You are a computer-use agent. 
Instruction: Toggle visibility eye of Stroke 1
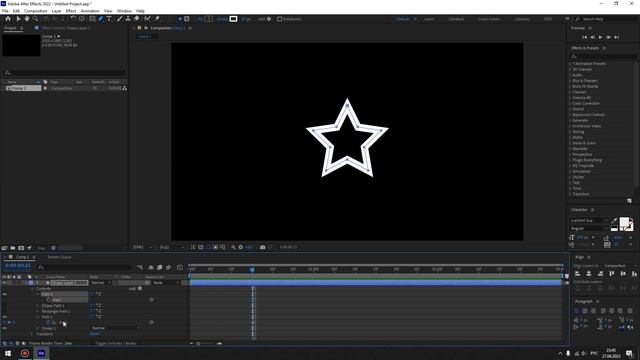tap(4, 328)
